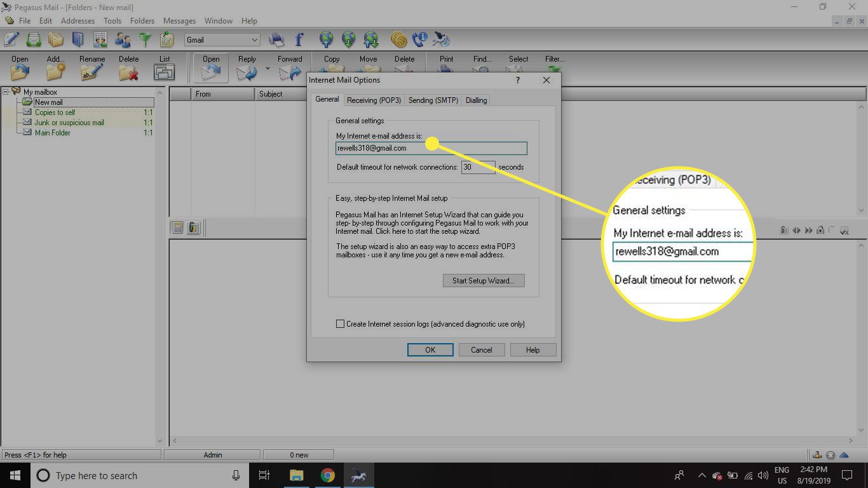The width and height of the screenshot is (868, 488).
Task: Open the Gmail identity dropdown
Action: [222, 39]
